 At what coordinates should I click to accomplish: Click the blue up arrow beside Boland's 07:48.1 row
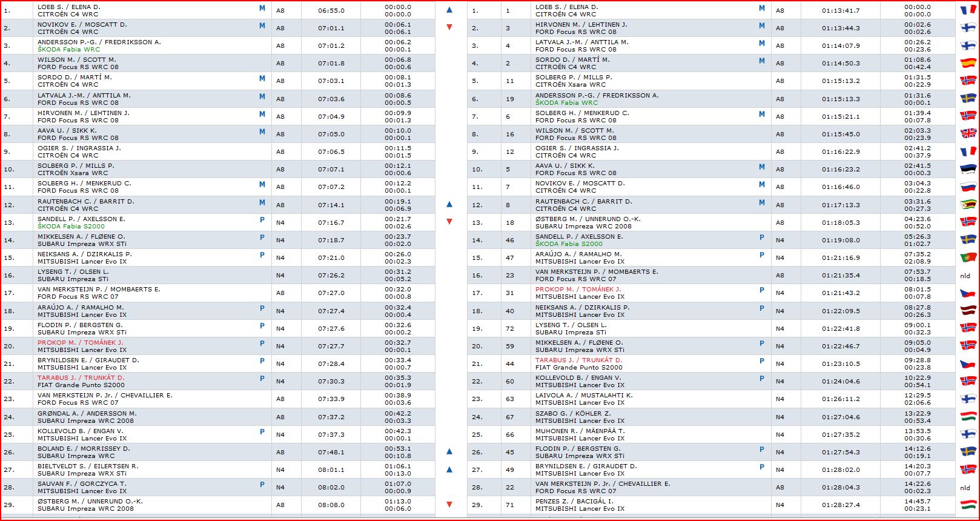(449, 452)
